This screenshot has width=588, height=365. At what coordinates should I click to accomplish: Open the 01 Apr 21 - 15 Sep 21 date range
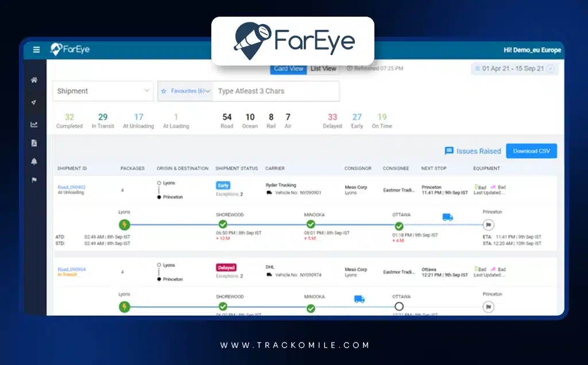tap(514, 69)
